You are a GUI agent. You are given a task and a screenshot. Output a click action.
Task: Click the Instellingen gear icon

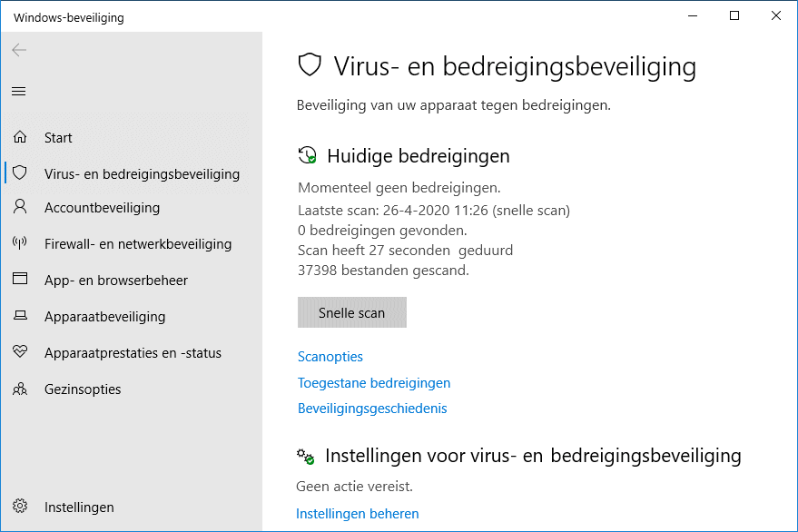pos(20,506)
